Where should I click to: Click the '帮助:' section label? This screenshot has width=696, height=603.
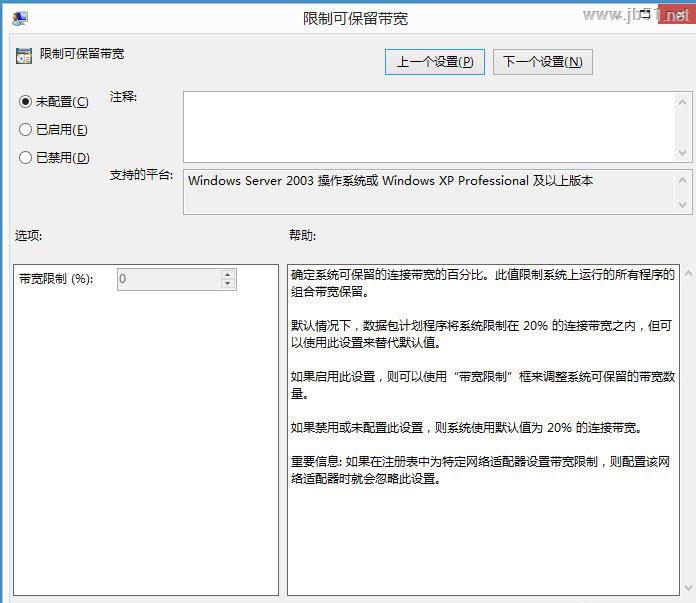tap(302, 235)
